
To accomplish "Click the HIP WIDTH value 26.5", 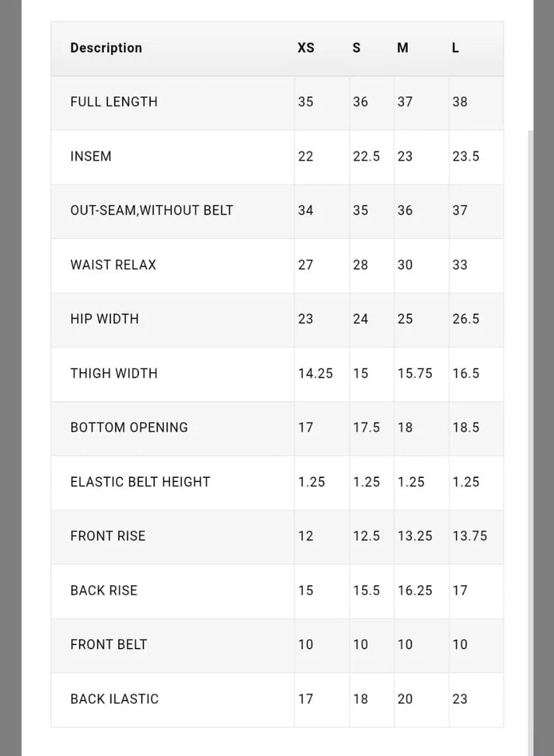I will pos(465,319).
